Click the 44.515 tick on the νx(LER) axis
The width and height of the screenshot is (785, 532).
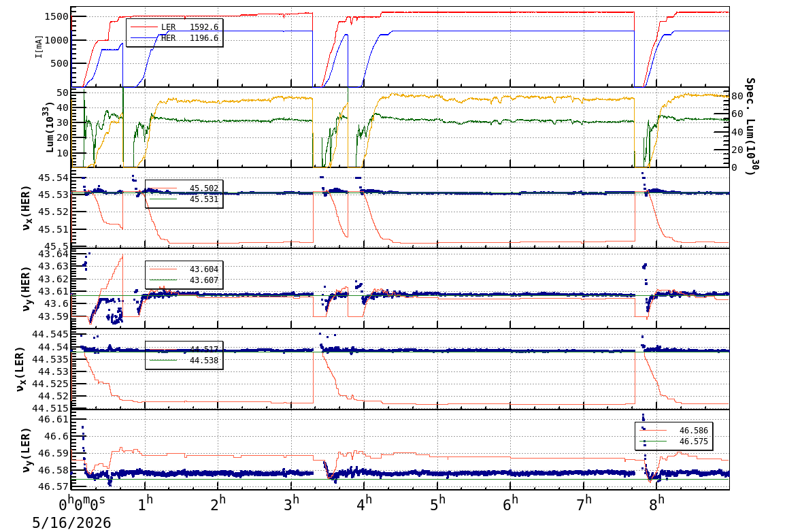pos(50,408)
